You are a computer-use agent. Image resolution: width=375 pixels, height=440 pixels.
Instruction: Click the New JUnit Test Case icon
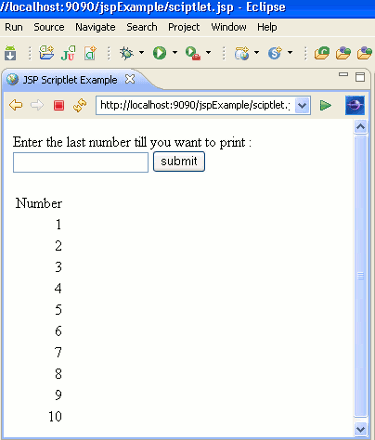[x=68, y=53]
